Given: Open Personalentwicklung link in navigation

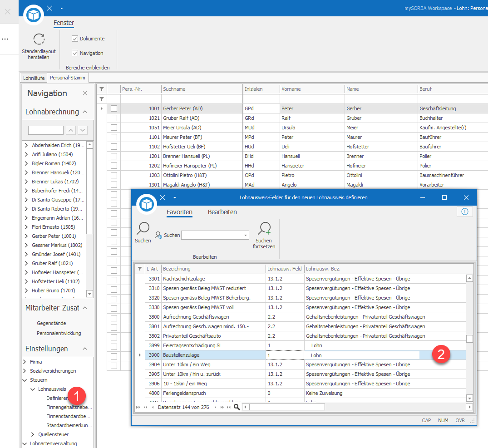Looking at the screenshot, I should pos(59,333).
